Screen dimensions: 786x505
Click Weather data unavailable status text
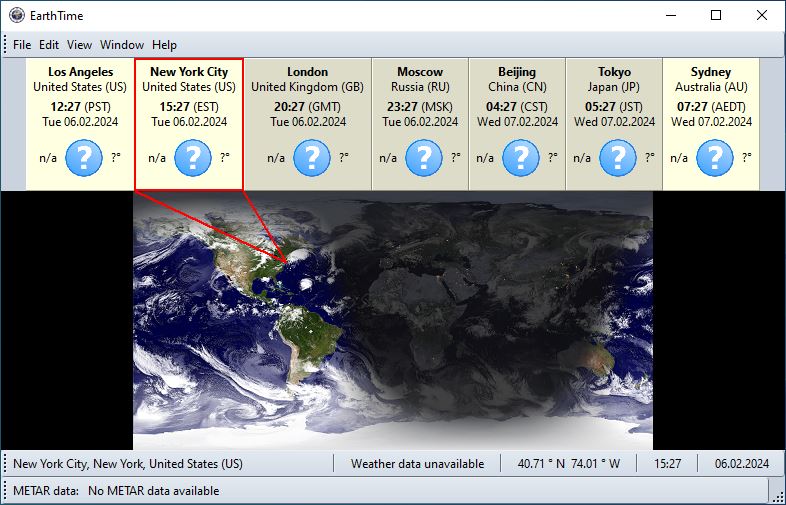(x=418, y=464)
